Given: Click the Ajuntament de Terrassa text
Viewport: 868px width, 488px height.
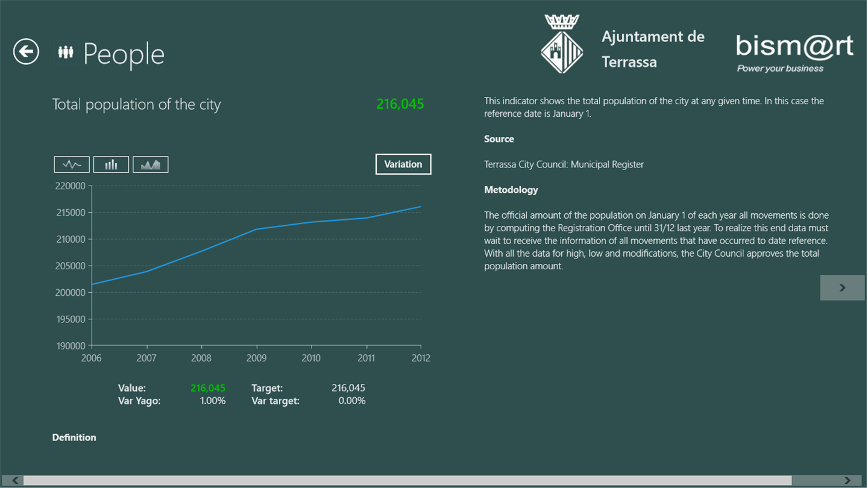Looking at the screenshot, I should click(653, 49).
